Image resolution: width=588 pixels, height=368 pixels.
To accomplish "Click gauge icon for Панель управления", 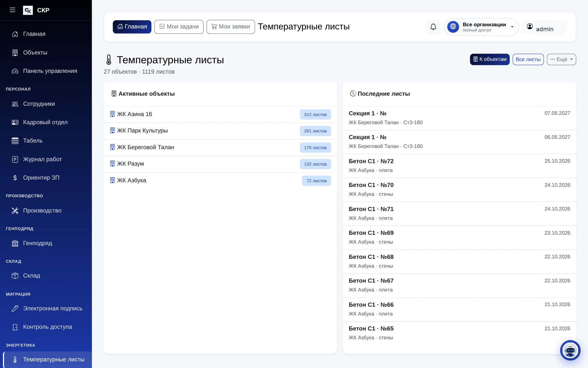I will tap(15, 71).
